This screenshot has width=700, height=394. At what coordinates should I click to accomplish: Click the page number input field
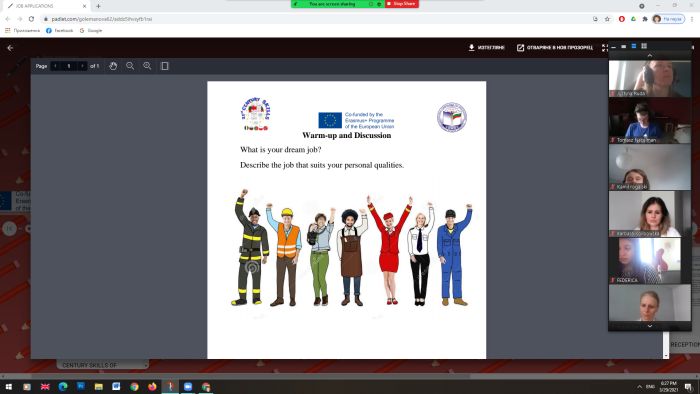[69, 66]
